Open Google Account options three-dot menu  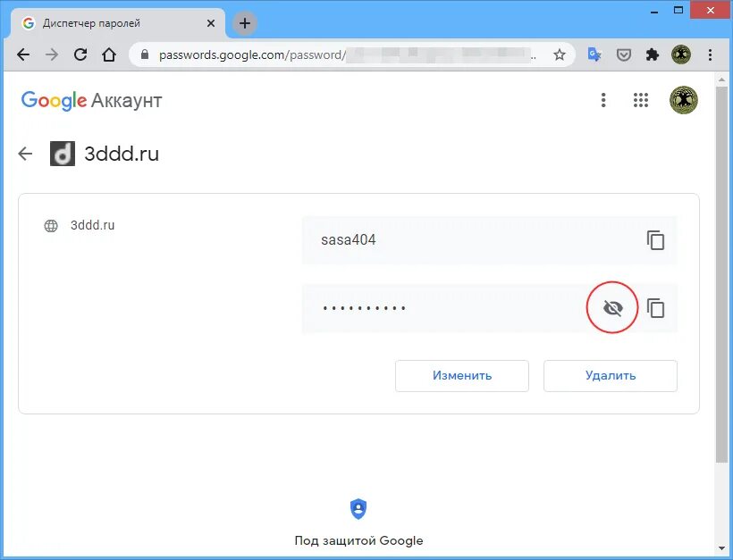coord(603,100)
